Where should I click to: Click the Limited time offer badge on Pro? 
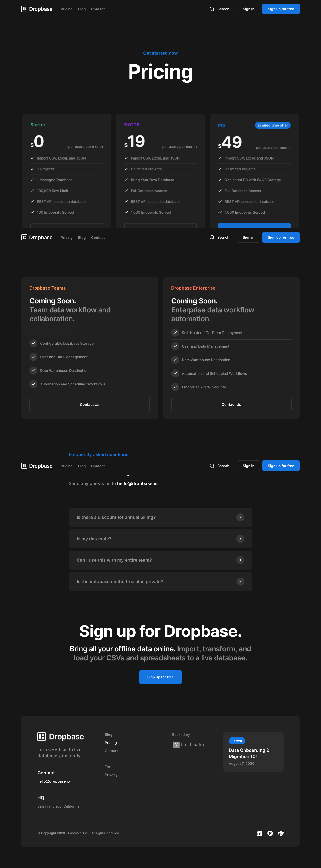[273, 125]
